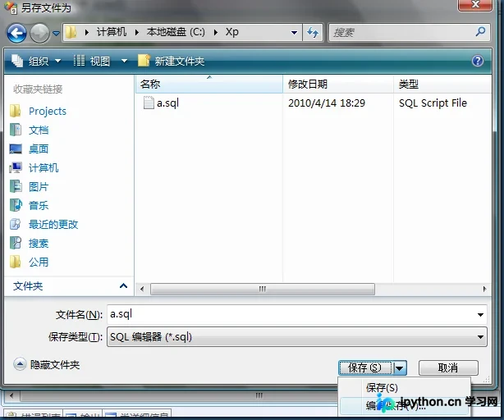Image resolution: width=504 pixels, height=420 pixels.
Task: Click the file list scroll right arrow
Action: (x=485, y=289)
